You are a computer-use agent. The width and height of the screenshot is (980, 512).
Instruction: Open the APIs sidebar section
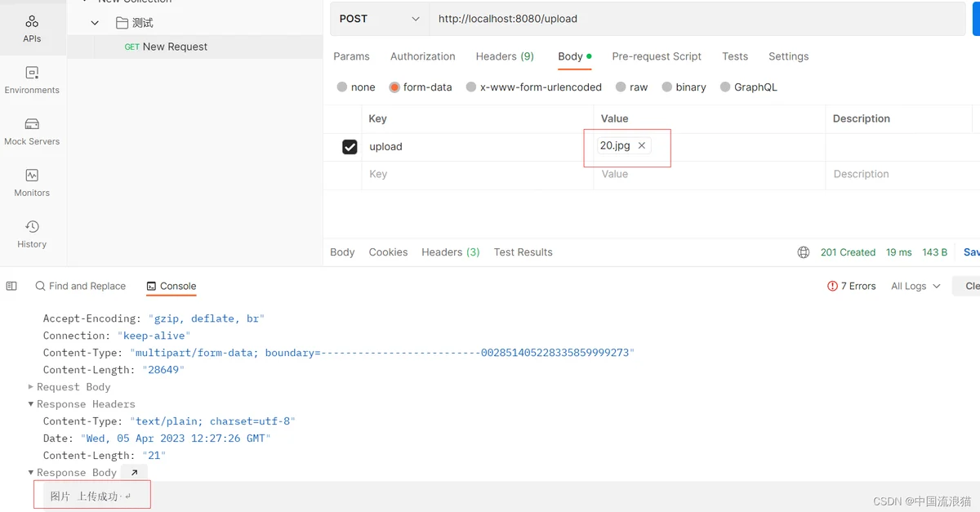[32, 28]
